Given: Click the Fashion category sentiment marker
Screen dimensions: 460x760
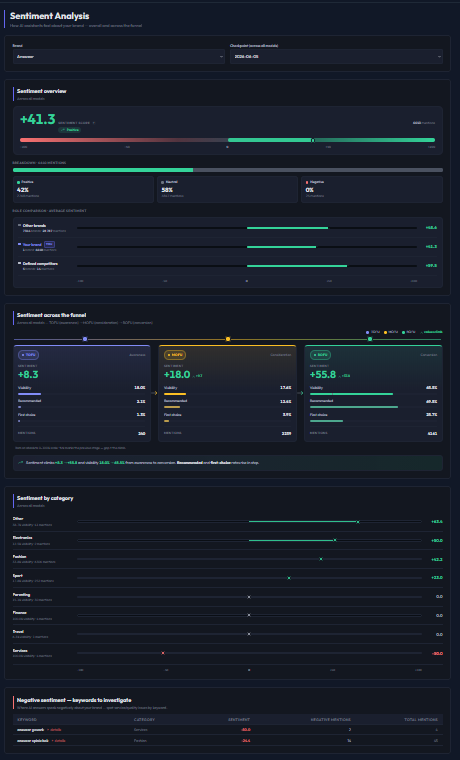Looking at the screenshot, I should click(x=321, y=559).
